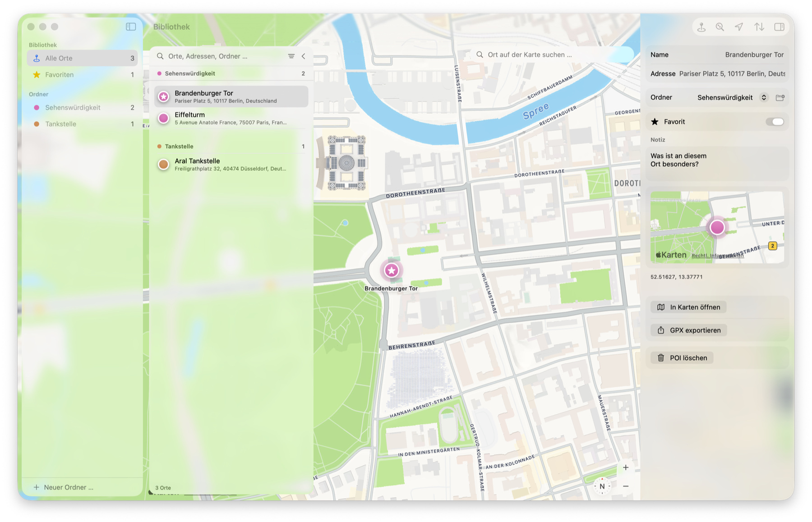Click the plus icon beside Neuer Ordner
This screenshot has width=812, height=522.
[x=37, y=487]
